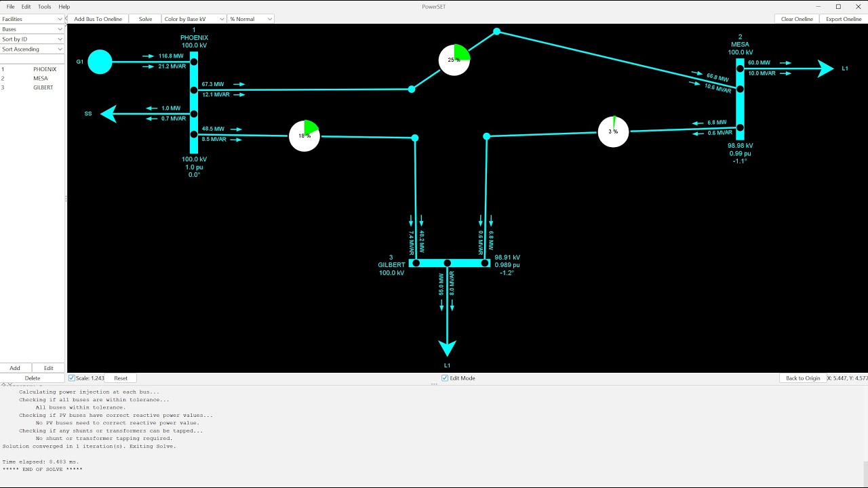Viewport: 868px width, 488px height.
Task: Click the L1 load arrow below GILBERT
Action: [447, 348]
